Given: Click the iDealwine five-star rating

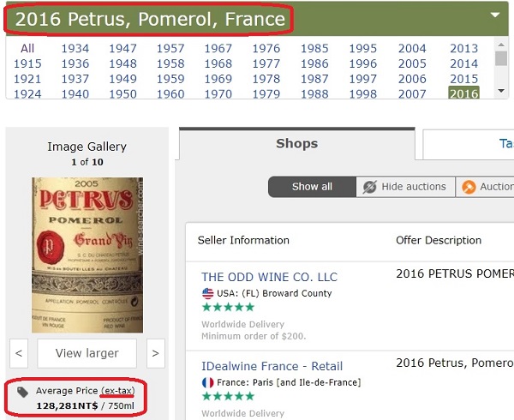Looking at the screenshot, I should point(228,396).
